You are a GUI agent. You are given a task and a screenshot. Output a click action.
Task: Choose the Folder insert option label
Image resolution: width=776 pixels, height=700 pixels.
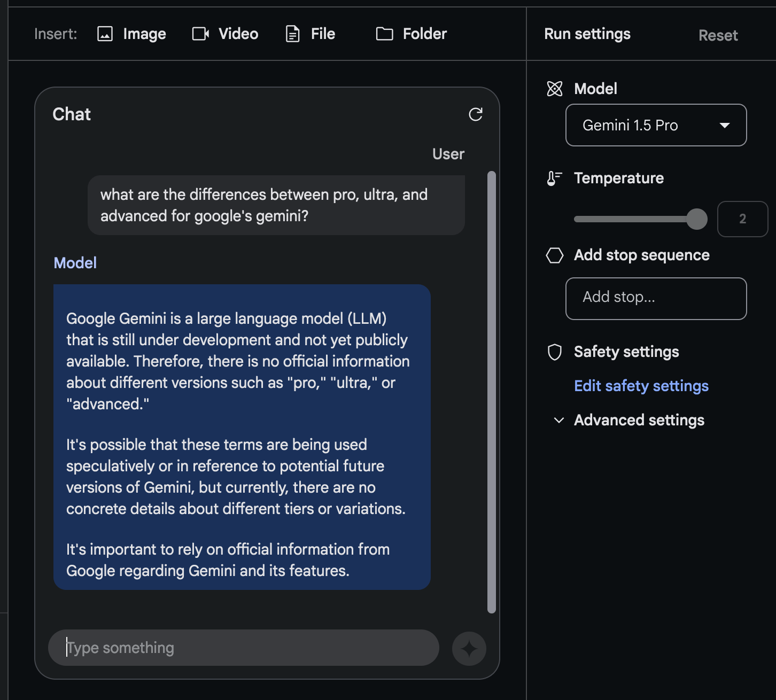[x=424, y=34]
